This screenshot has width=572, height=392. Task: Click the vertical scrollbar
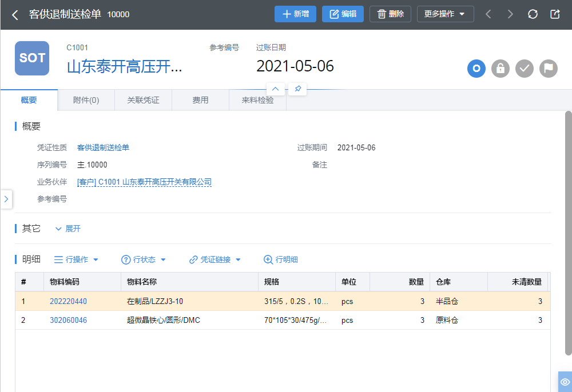(x=569, y=233)
